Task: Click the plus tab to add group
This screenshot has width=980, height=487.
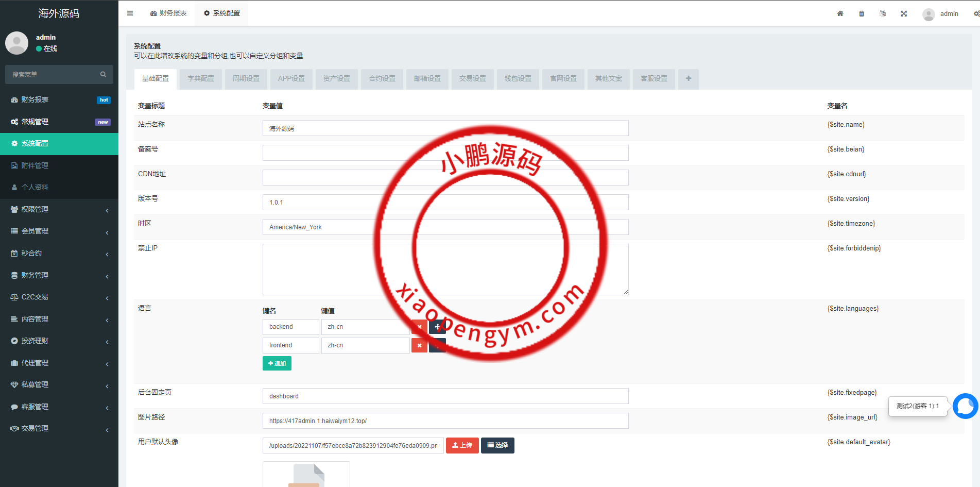Action: [688, 79]
